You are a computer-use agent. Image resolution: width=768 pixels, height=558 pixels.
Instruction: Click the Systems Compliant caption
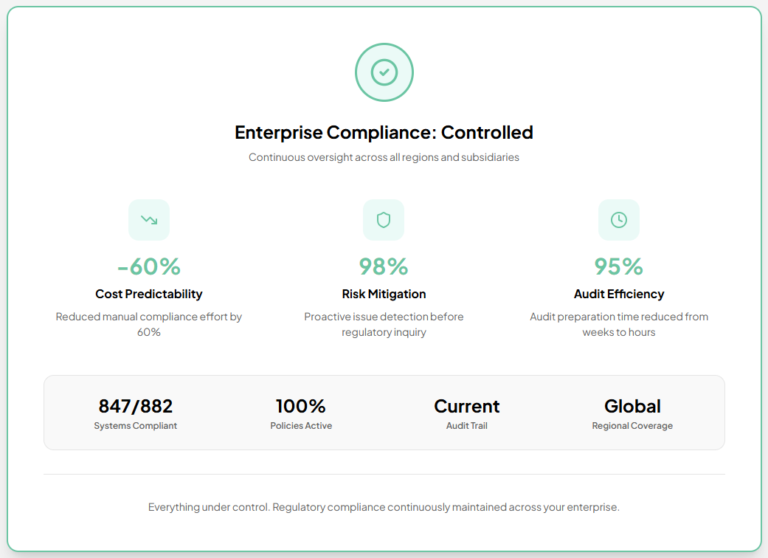point(135,426)
